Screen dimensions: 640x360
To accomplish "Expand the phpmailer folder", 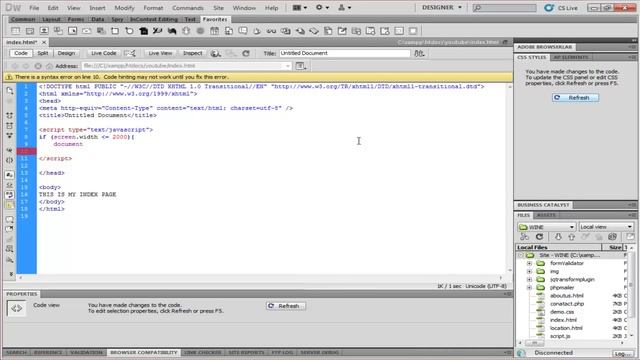I will click(x=529, y=287).
